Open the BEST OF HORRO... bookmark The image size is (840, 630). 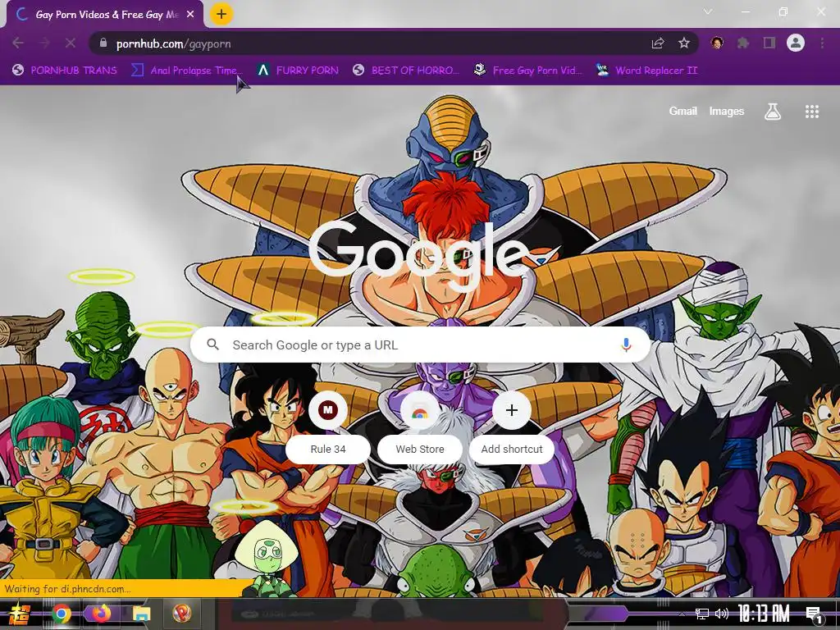point(406,71)
